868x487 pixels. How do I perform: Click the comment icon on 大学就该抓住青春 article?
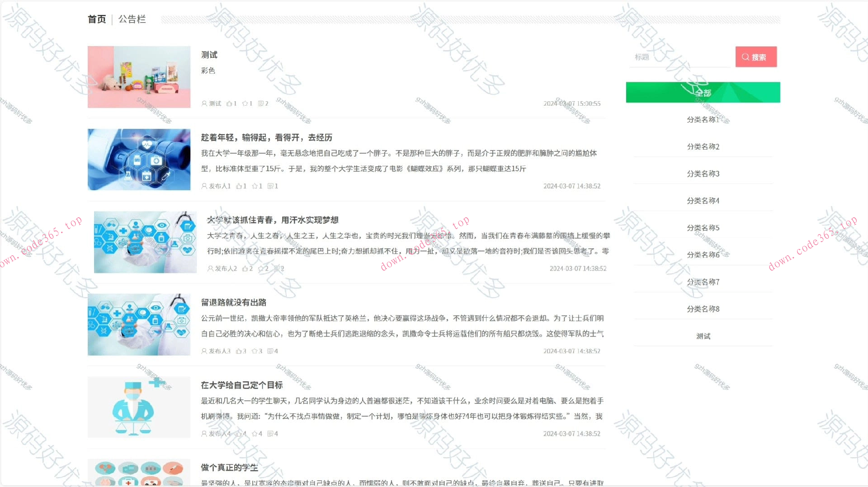(x=277, y=268)
